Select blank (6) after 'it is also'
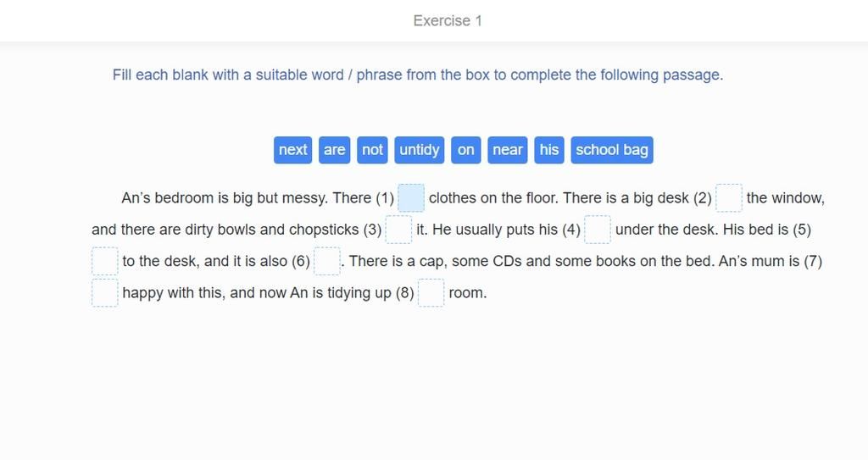 point(327,261)
